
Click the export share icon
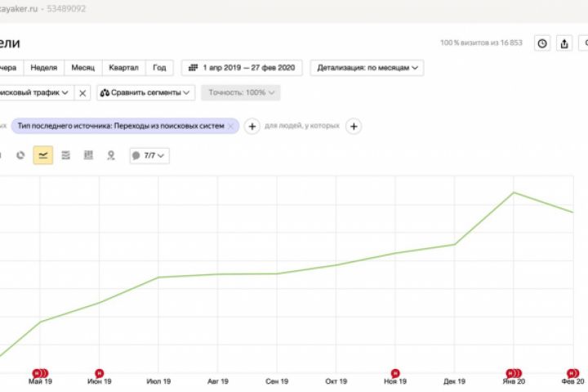coord(564,44)
